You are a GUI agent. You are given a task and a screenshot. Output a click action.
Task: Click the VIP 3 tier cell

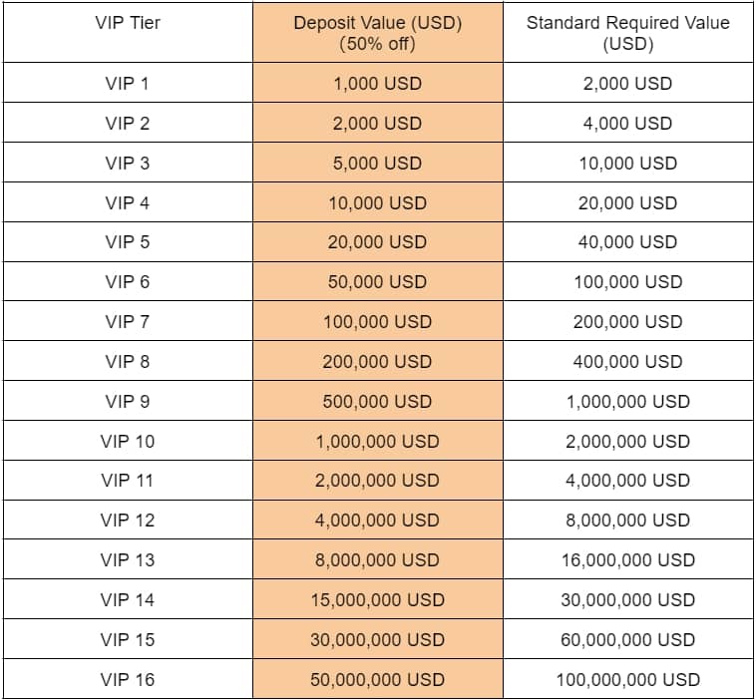click(x=127, y=163)
